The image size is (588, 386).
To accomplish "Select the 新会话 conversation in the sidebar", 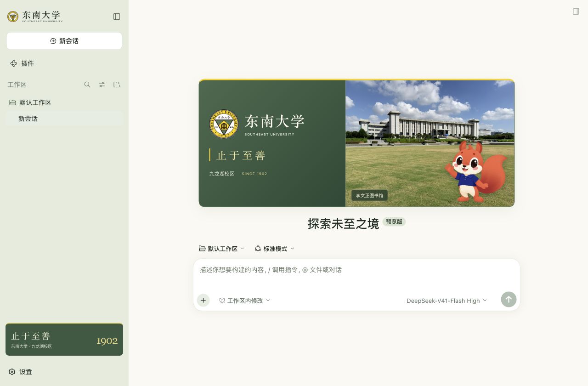I will [64, 119].
